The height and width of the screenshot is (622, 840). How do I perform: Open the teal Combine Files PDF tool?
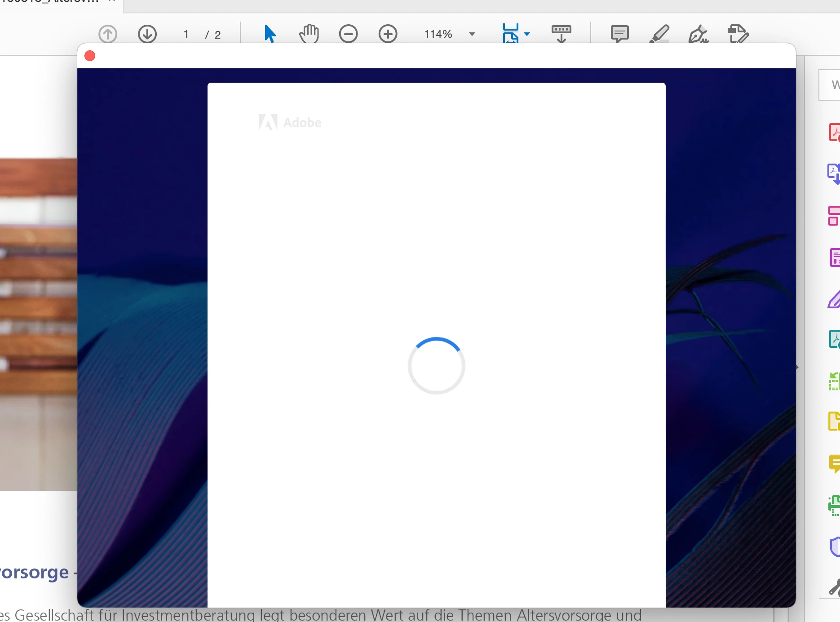[835, 339]
